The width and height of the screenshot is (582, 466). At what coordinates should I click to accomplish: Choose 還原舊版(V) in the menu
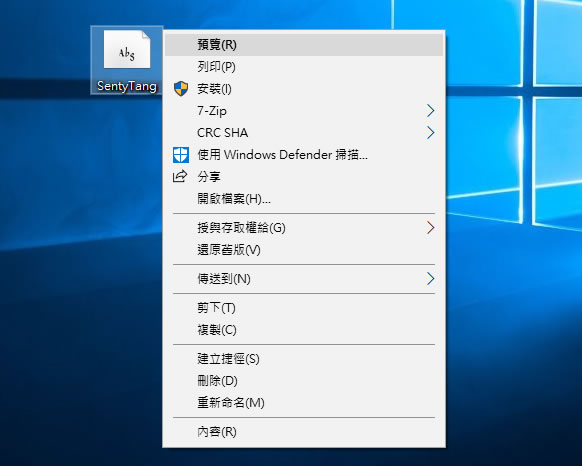(304, 250)
